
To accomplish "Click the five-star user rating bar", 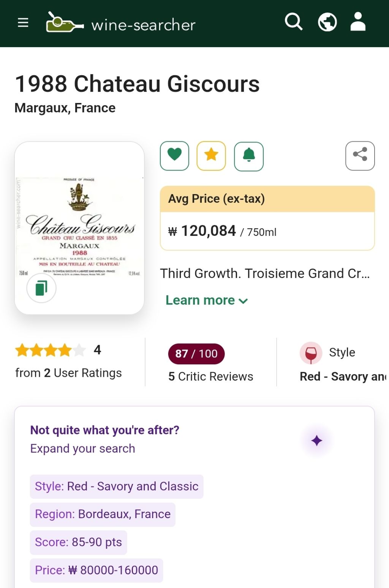I will click(50, 350).
